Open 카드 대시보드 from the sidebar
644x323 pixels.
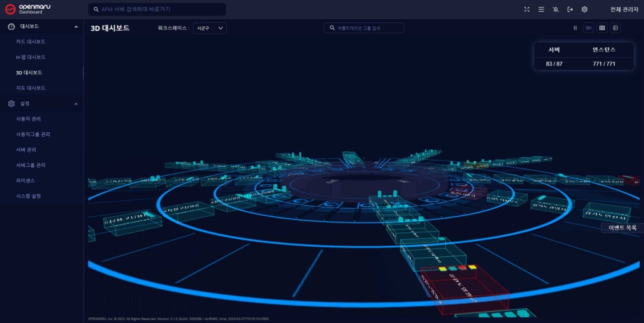(x=31, y=42)
